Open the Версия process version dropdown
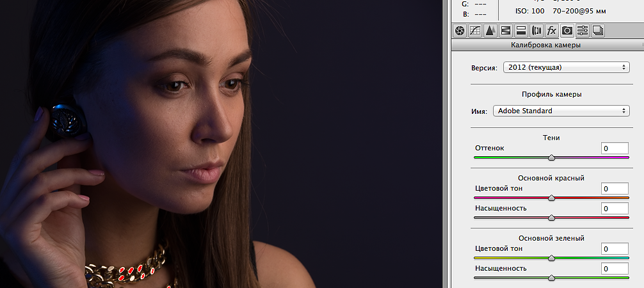 tap(567, 67)
